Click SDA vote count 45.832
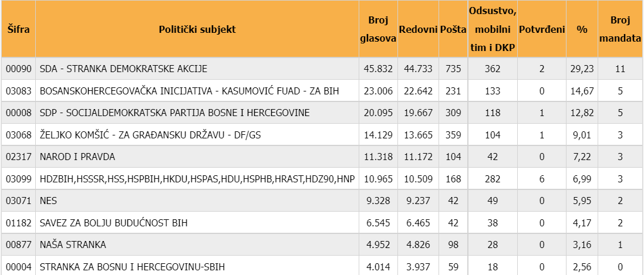This screenshot has height=275, width=644. (378, 69)
